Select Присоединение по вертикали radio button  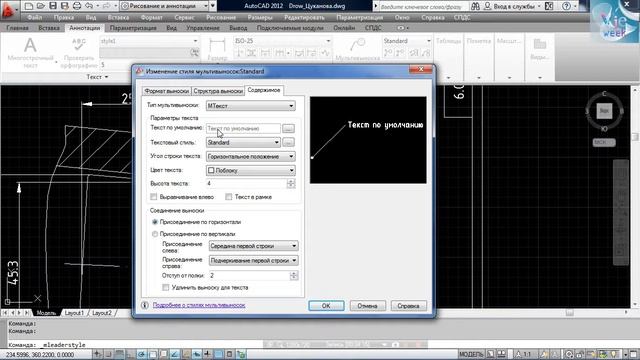click(155, 234)
